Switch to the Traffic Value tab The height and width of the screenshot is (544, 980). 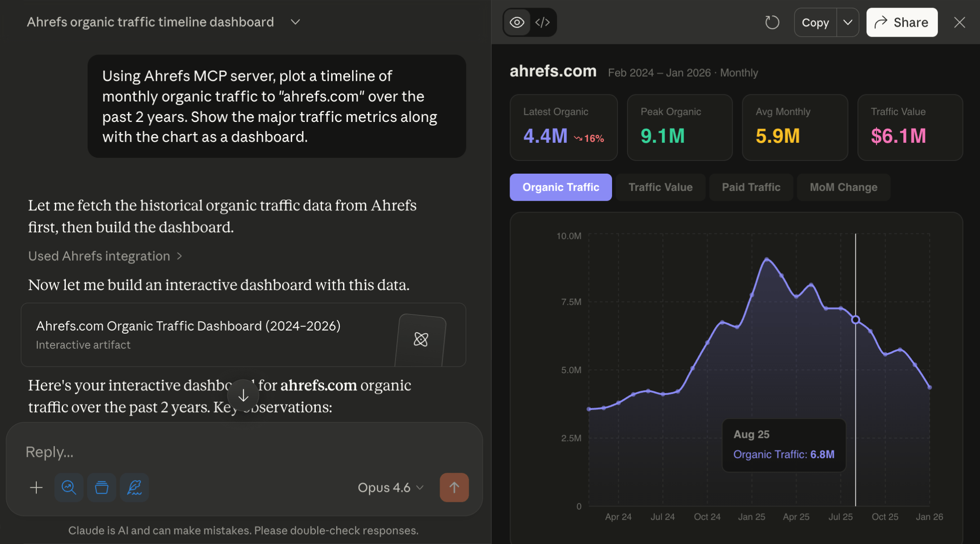pos(660,187)
